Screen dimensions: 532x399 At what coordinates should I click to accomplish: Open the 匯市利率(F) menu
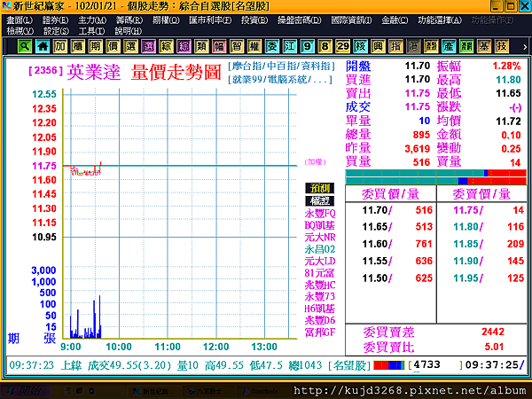click(210, 20)
